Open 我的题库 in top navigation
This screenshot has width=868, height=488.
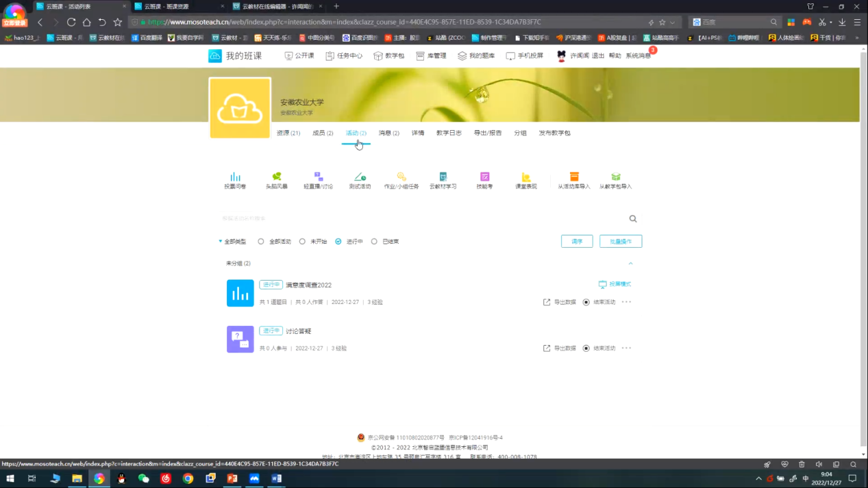[x=476, y=55]
